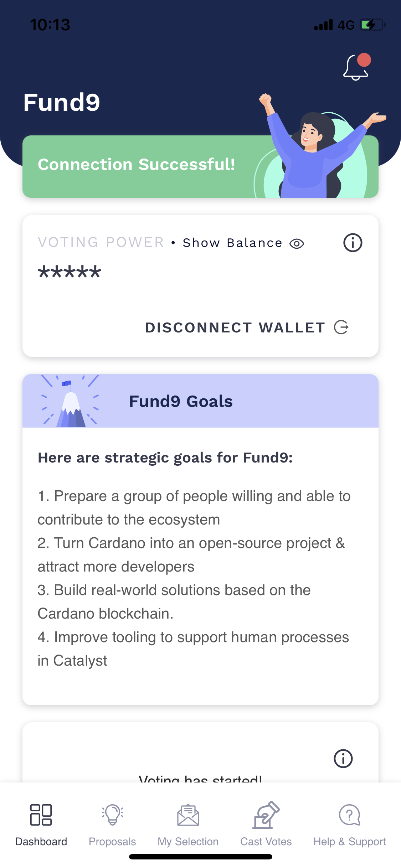
Task: Open the My Selection envelope icon
Action: (x=188, y=815)
